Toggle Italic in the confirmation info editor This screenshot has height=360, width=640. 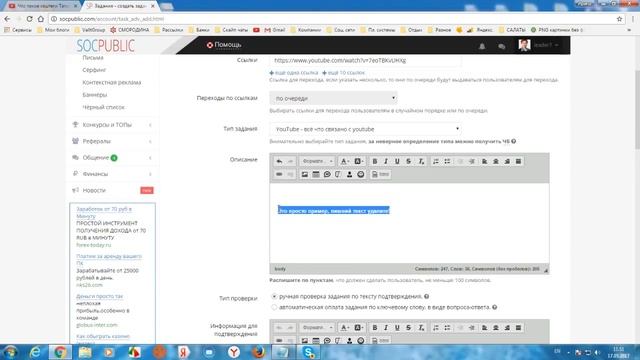(386, 328)
